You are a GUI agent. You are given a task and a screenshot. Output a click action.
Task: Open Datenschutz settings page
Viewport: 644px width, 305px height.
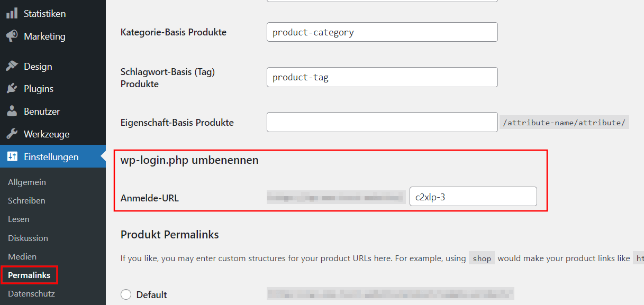click(x=31, y=293)
